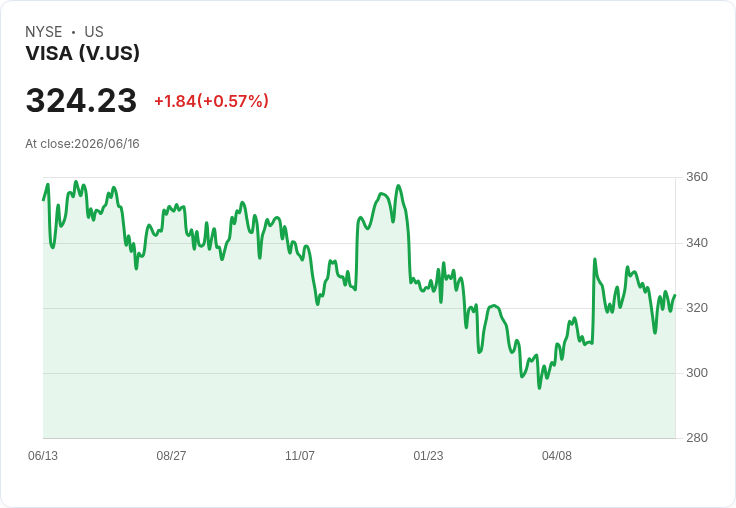Click the 340 price axis label
Viewport: 736px width, 508px height.
click(697, 243)
